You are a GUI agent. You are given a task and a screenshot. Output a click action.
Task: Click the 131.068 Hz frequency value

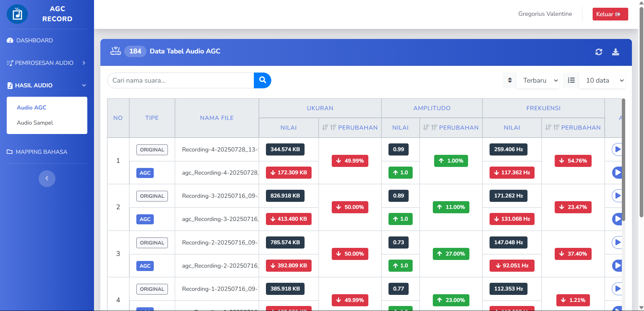[512, 219]
